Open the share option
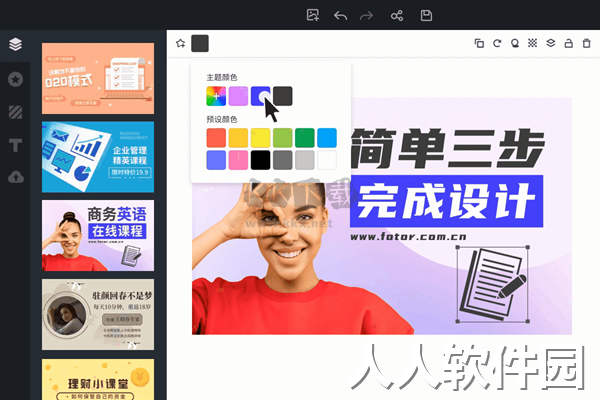This screenshot has width=600, height=400. (397, 16)
